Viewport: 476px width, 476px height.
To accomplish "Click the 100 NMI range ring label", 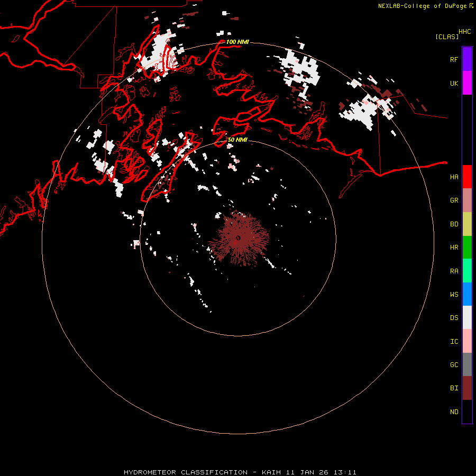I will [x=237, y=42].
